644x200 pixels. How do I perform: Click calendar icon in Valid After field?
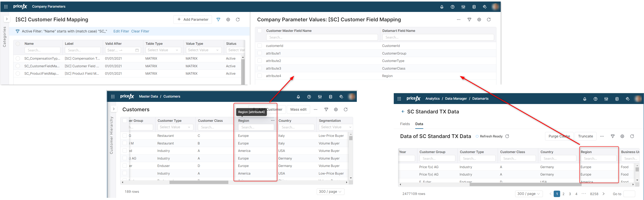137,50
